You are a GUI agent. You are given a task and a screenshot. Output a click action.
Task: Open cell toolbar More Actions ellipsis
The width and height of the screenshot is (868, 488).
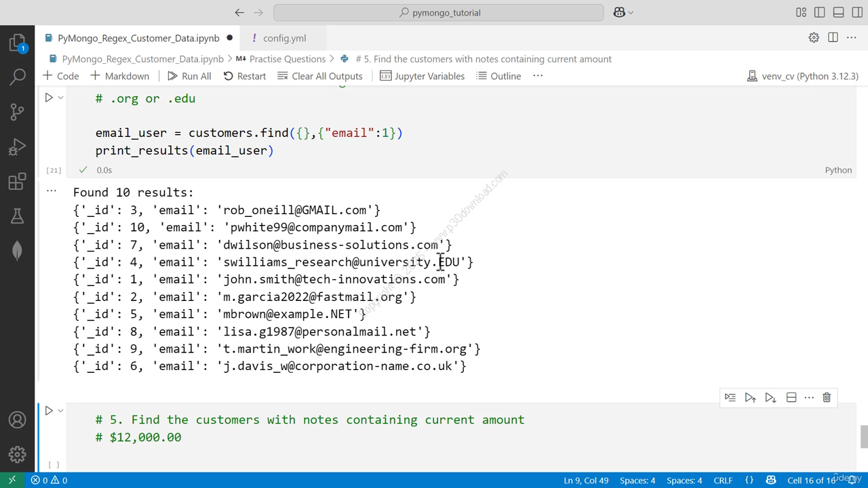coord(809,397)
